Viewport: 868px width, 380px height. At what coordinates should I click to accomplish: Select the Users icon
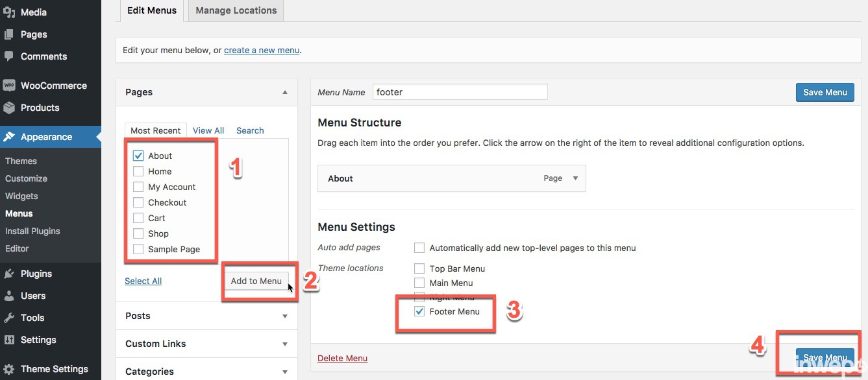pyautogui.click(x=10, y=296)
